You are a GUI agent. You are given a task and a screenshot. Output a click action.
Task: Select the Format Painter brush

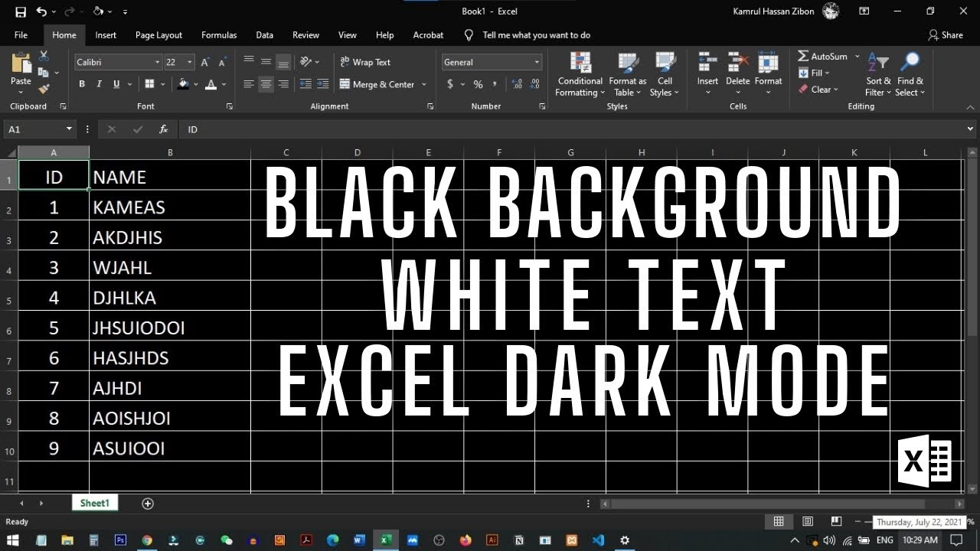coord(44,89)
